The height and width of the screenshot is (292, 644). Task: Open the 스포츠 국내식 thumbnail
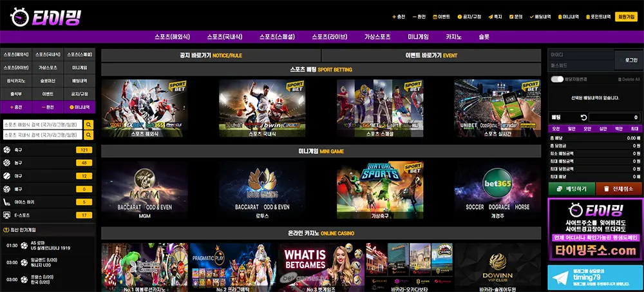pyautogui.click(x=262, y=108)
